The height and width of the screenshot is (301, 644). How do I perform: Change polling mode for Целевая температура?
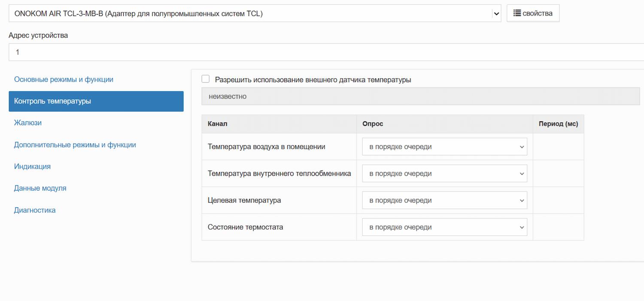click(444, 200)
